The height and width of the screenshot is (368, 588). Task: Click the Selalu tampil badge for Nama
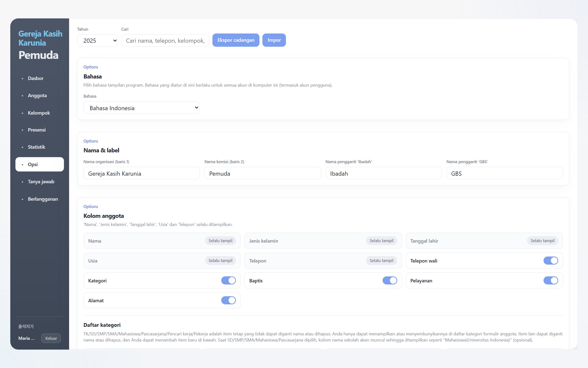point(220,241)
